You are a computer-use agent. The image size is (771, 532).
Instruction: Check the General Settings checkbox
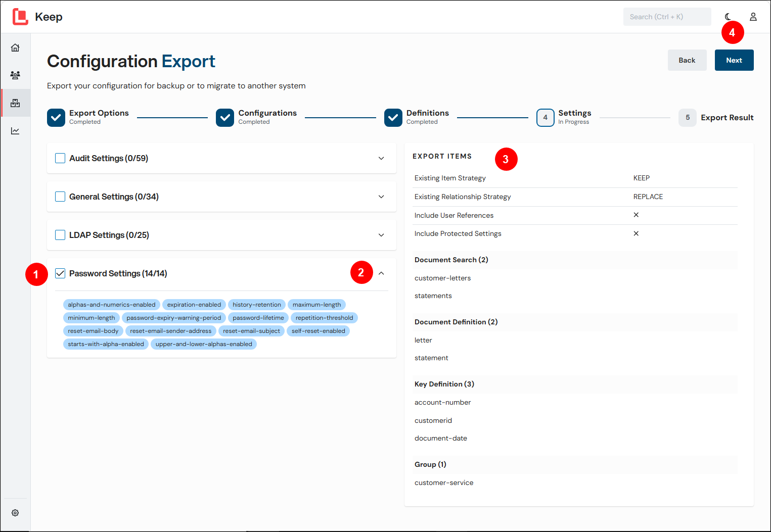60,197
